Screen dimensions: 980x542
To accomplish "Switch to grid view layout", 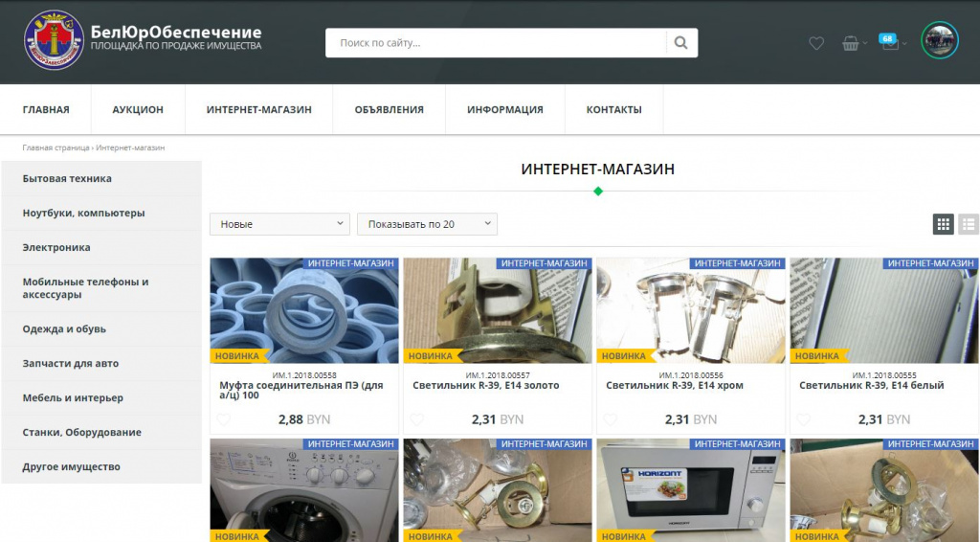I will click(x=944, y=224).
